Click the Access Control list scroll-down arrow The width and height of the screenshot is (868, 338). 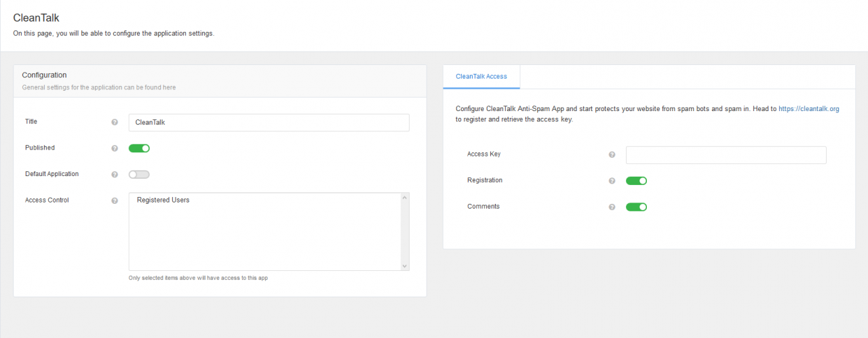[405, 266]
